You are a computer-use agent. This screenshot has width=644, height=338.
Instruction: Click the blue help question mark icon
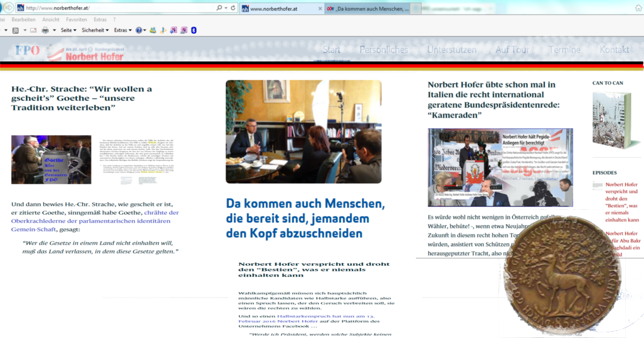tap(138, 30)
